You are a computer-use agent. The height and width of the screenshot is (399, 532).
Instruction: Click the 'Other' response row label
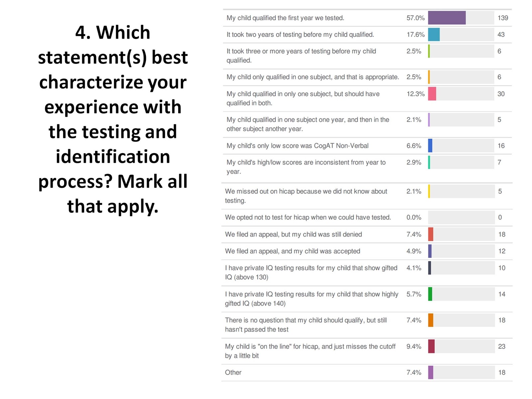(x=233, y=372)
